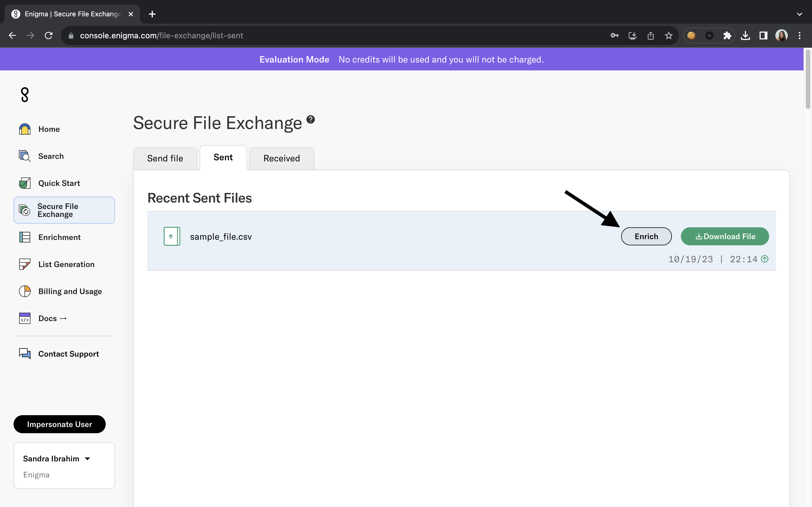
Task: Go to Enrichment in the sidebar
Action: pyautogui.click(x=59, y=237)
